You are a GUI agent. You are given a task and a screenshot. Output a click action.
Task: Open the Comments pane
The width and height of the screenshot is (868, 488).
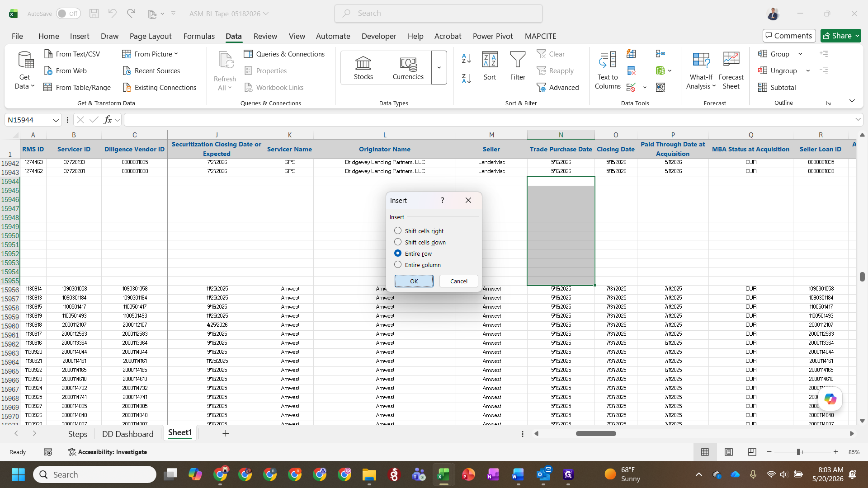(x=789, y=36)
